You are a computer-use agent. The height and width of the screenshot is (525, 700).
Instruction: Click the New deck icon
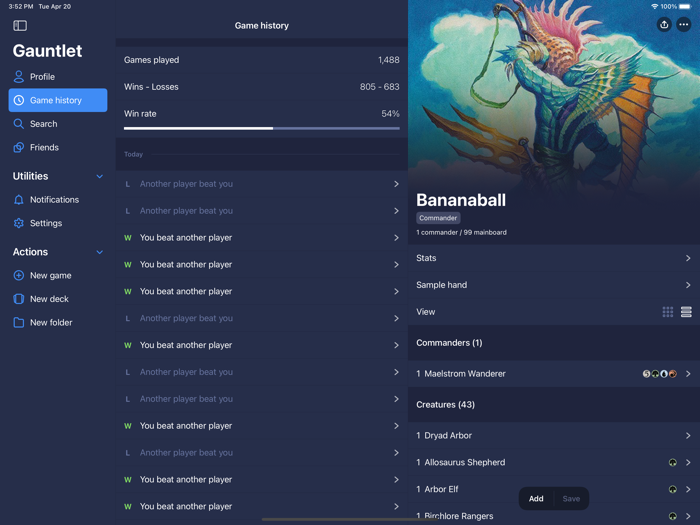click(19, 299)
